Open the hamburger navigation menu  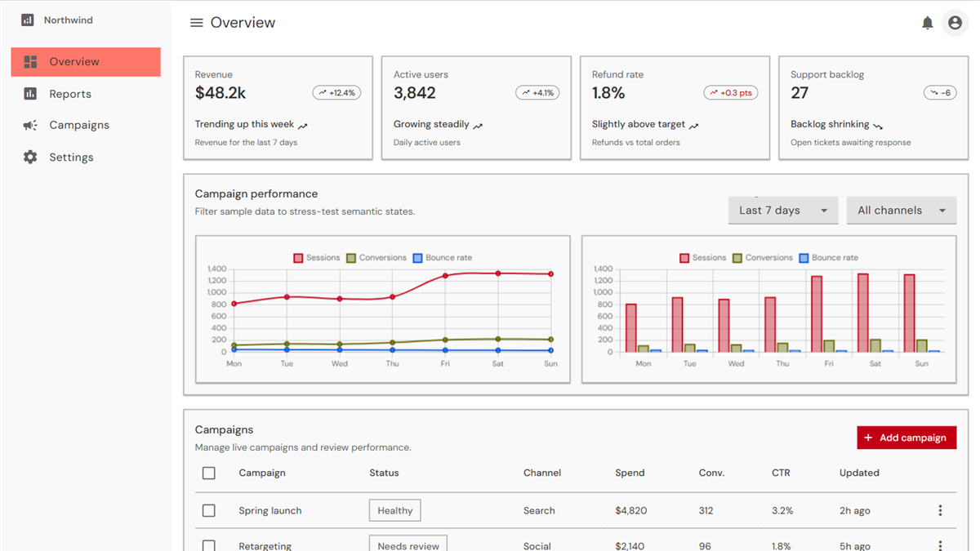[x=196, y=23]
